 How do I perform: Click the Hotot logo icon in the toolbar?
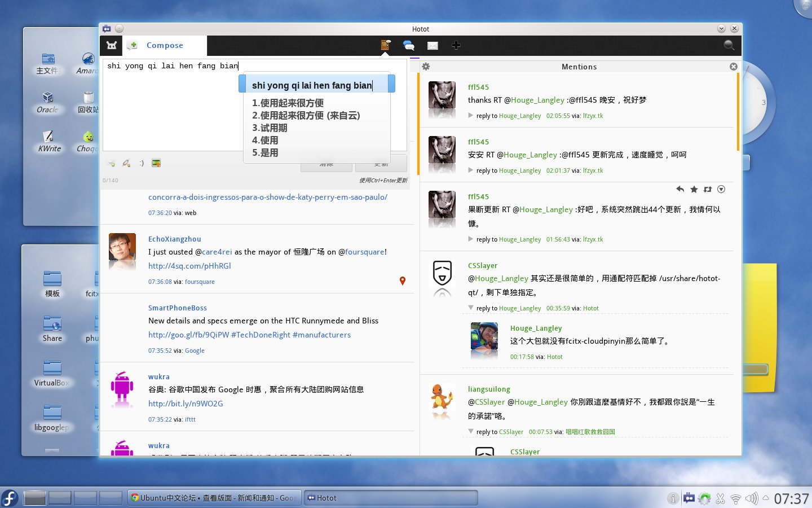[112, 45]
